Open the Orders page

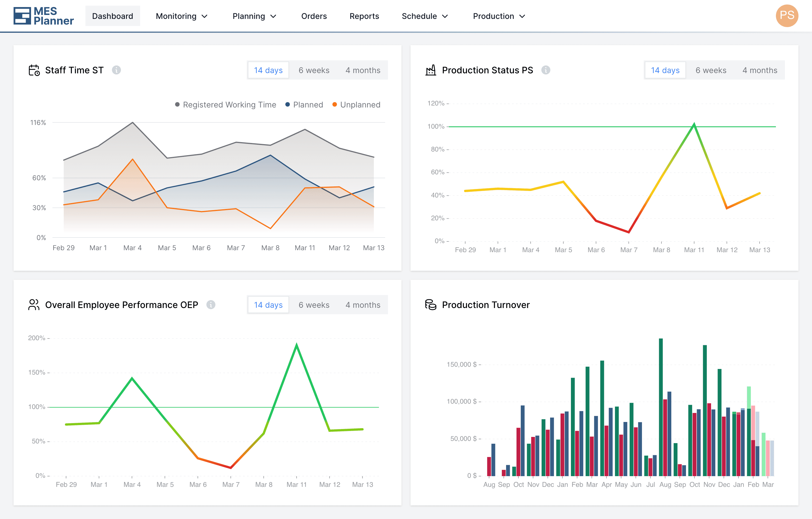pyautogui.click(x=314, y=16)
